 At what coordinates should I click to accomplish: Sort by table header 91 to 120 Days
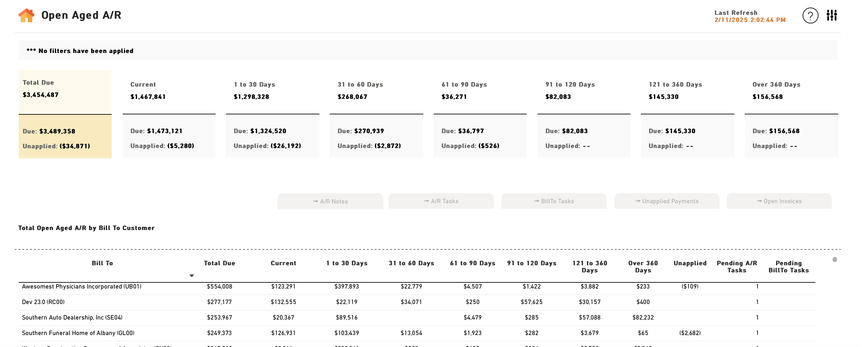point(532,263)
